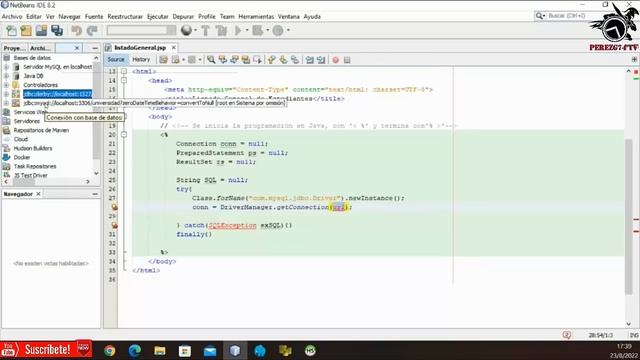Open the Herramientas menu

pyautogui.click(x=256, y=16)
